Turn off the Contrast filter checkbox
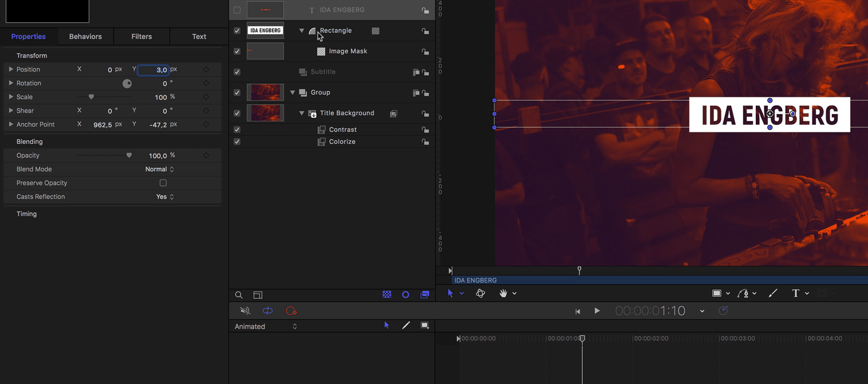This screenshot has height=384, width=868. pyautogui.click(x=237, y=130)
